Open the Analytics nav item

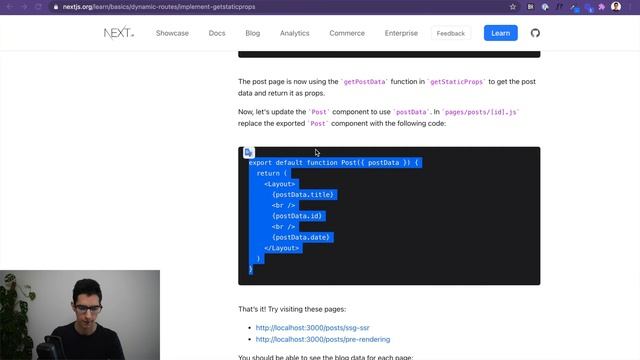[295, 33]
